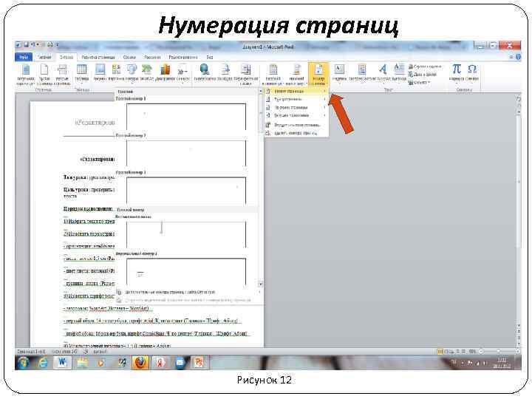Image resolution: width=532 pixels, height=399 pixels.
Task: Click the Text Box ribbon icon
Action: (x=339, y=73)
